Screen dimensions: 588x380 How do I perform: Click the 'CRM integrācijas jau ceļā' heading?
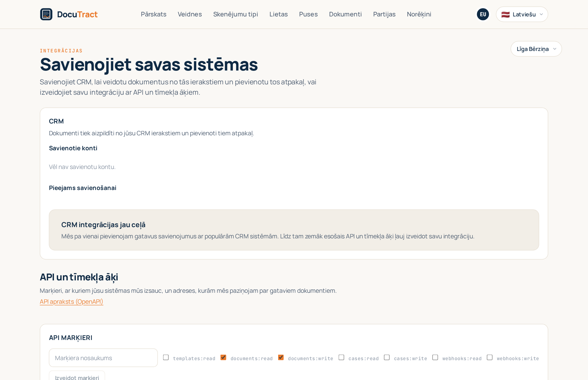[x=103, y=225]
